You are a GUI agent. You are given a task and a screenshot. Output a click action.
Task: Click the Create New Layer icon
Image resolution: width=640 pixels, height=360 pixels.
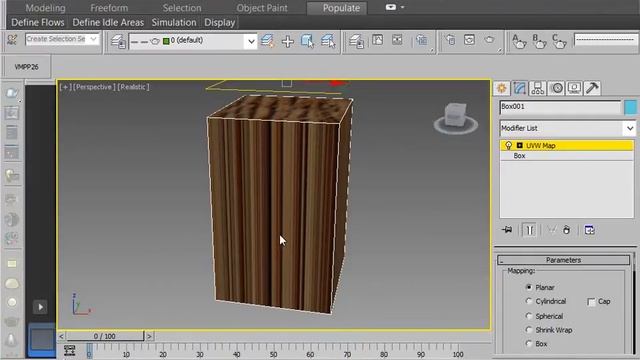click(x=267, y=41)
